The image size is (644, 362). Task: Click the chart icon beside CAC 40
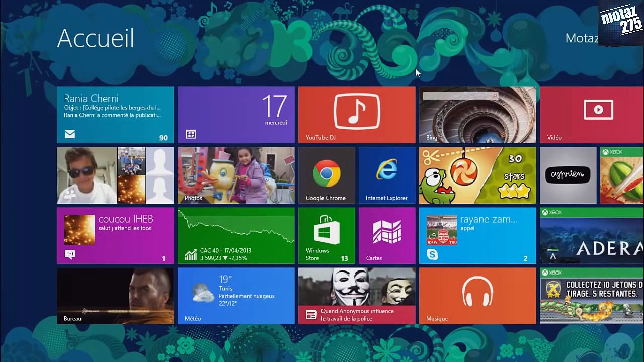(191, 255)
